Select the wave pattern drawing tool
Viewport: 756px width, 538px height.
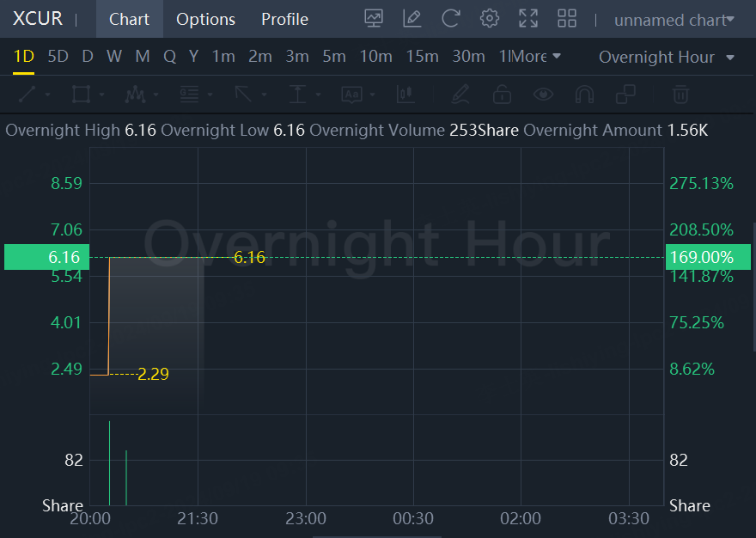tap(135, 94)
